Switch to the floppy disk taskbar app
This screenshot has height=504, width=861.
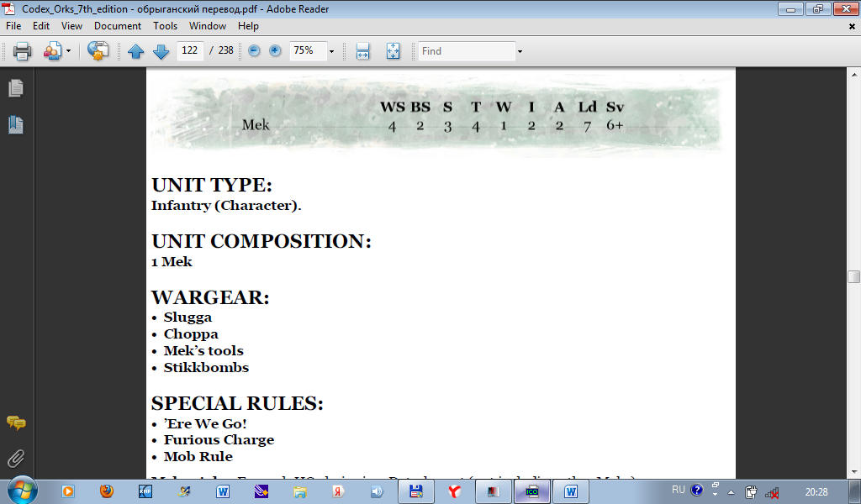[415, 491]
